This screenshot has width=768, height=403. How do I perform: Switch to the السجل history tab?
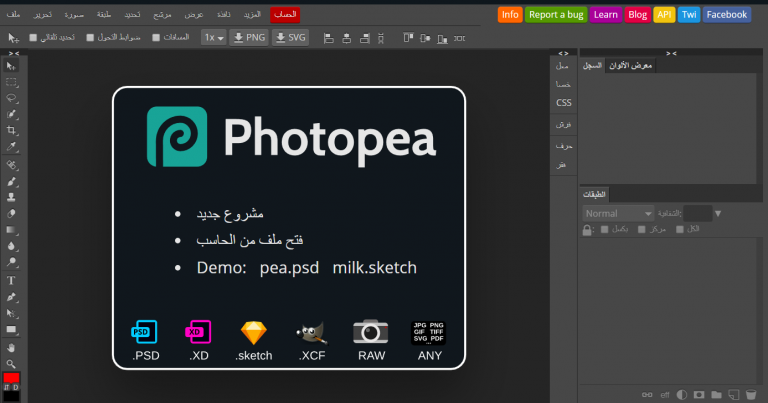(x=593, y=65)
